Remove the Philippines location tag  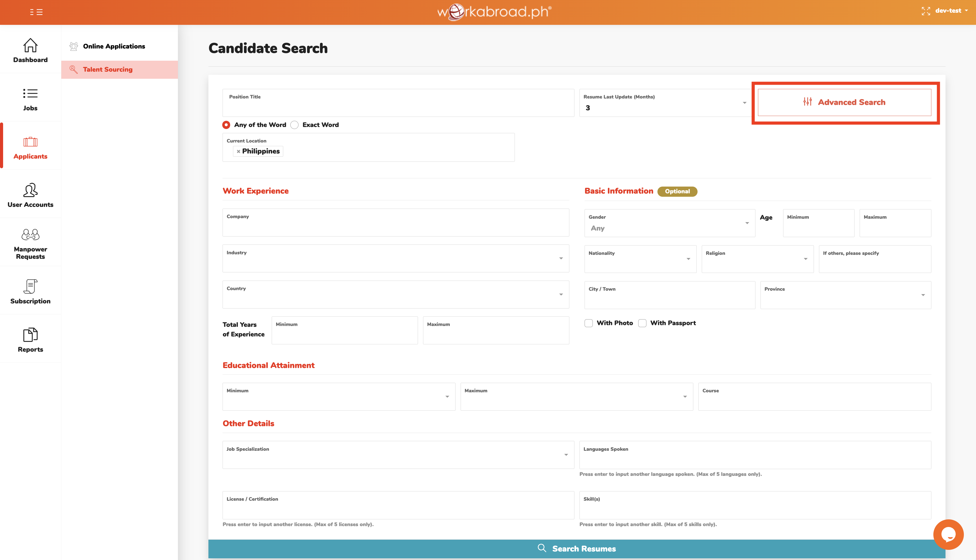239,152
